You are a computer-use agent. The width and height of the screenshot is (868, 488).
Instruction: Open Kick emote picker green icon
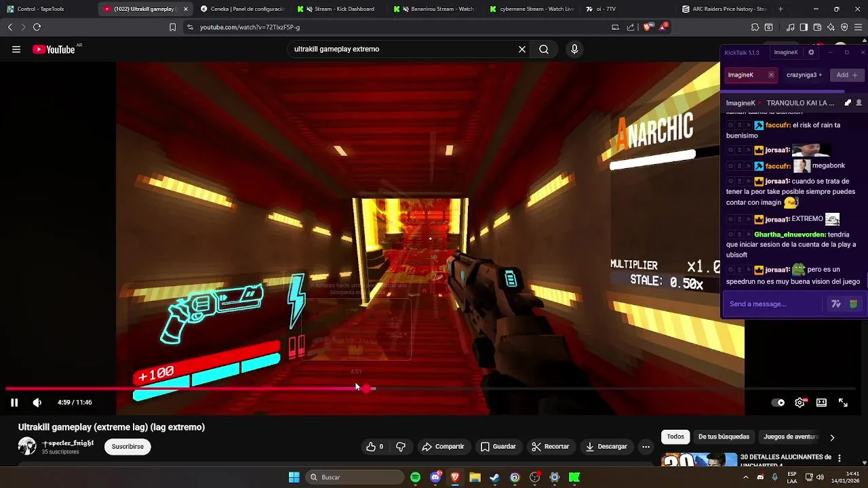tap(853, 304)
